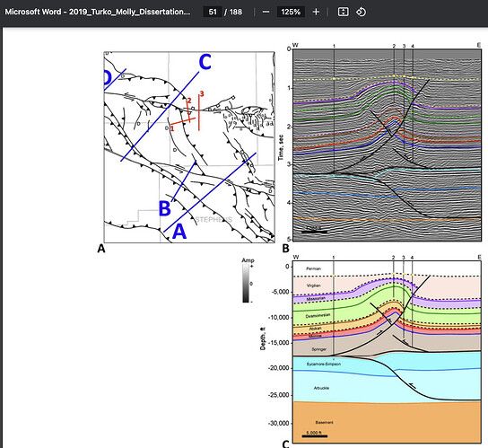Screen dimensions: 488x448
Task: Click the Springer layer label
Action: click(319, 349)
